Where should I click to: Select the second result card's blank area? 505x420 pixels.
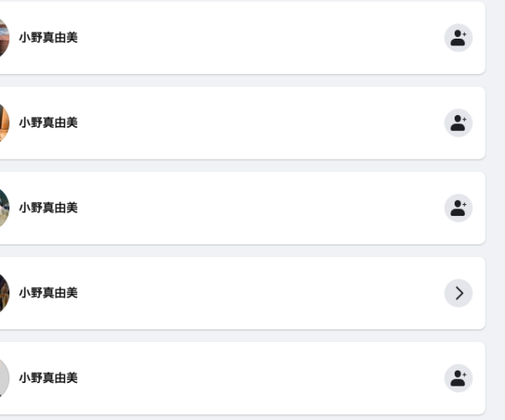[x=258, y=123]
